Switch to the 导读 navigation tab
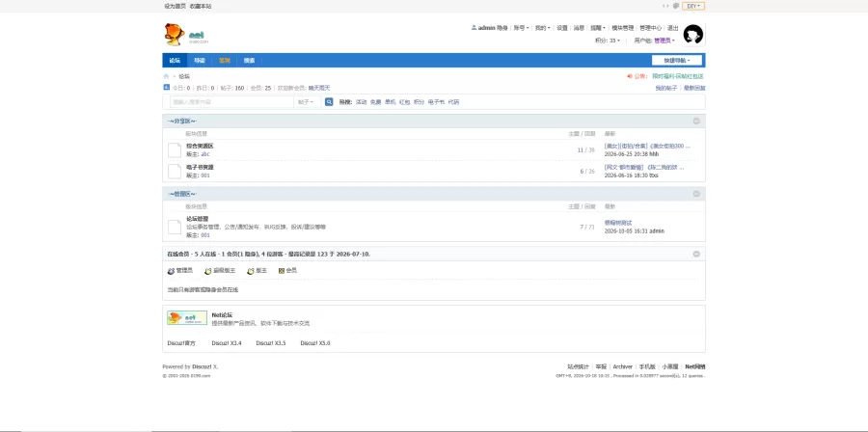This screenshot has width=868, height=432. pos(200,61)
